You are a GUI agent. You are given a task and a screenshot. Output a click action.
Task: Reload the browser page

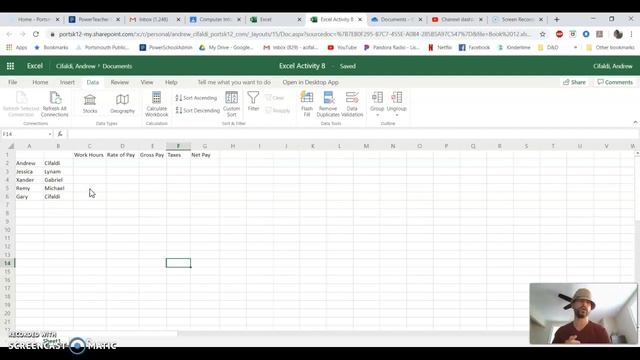tap(36, 34)
